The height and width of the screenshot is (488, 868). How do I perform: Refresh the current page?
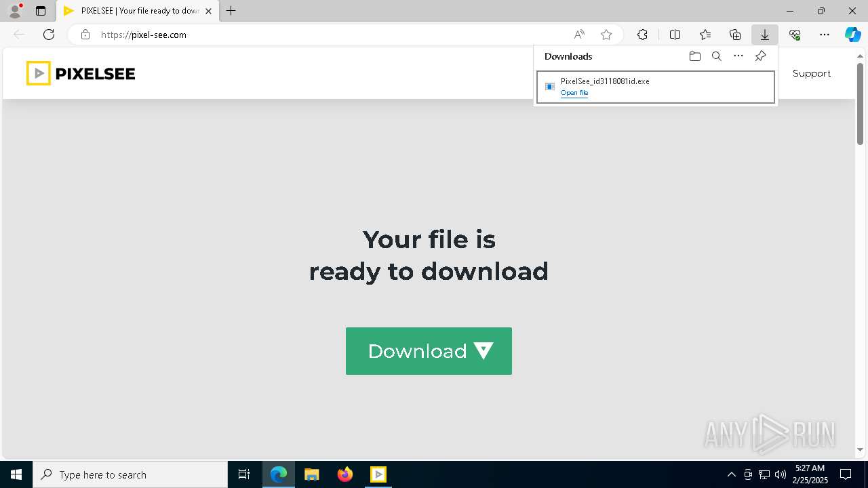(x=48, y=35)
